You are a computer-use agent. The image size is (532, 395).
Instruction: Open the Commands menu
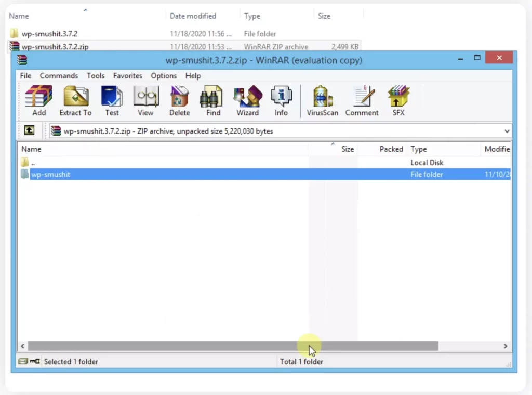click(59, 75)
